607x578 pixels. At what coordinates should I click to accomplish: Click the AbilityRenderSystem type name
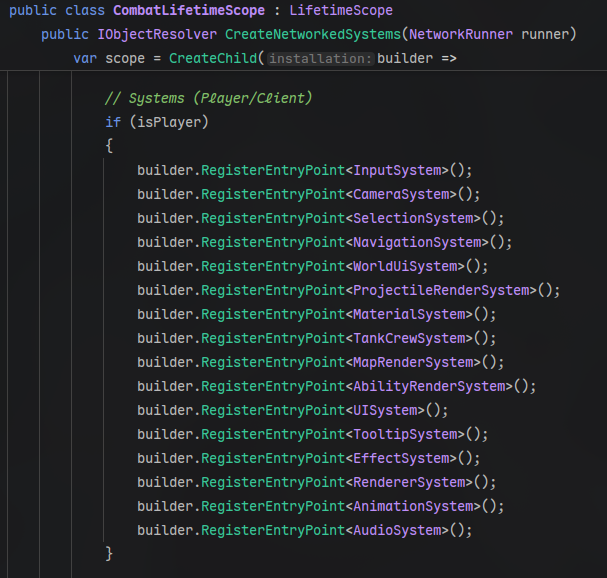[x=429, y=386]
